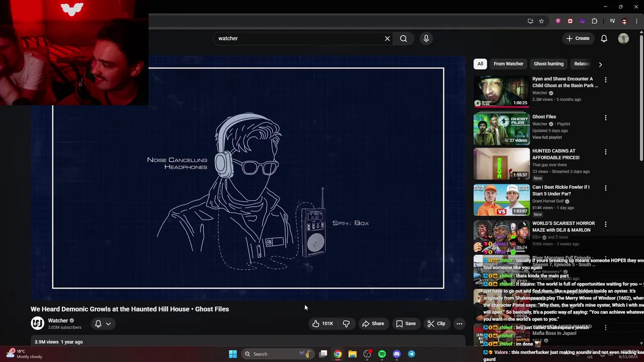Open Rickie Fowler golf video thumbnail
Image resolution: width=644 pixels, height=362 pixels.
pos(502,200)
